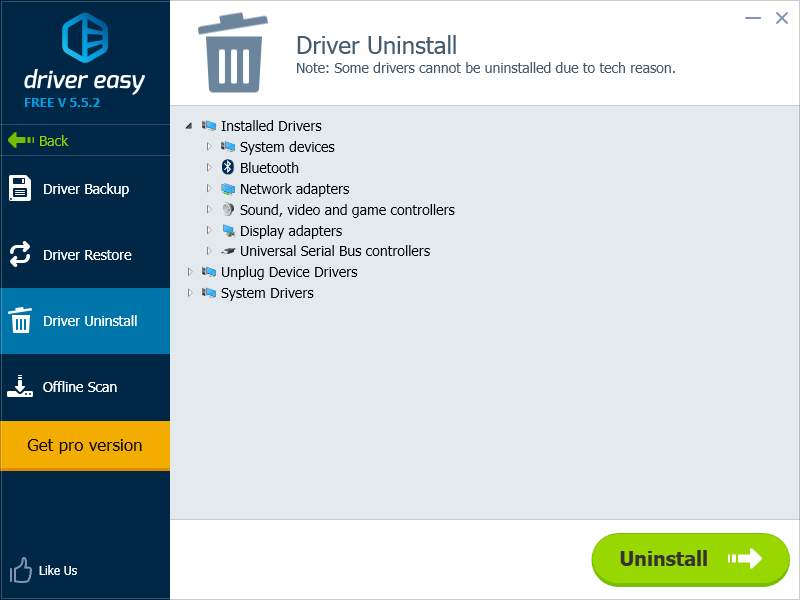Click the Display adapters monitor icon

[x=228, y=231]
